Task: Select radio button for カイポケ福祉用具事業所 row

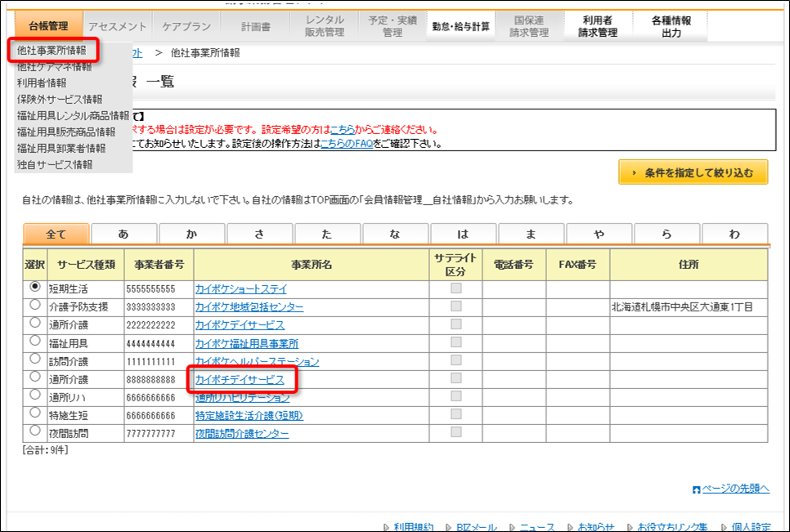Action: [x=35, y=341]
